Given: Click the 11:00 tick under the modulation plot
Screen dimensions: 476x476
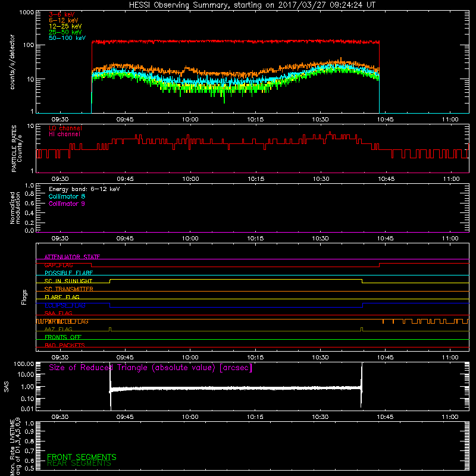Looking at the screenshot, I should click(x=450, y=239).
